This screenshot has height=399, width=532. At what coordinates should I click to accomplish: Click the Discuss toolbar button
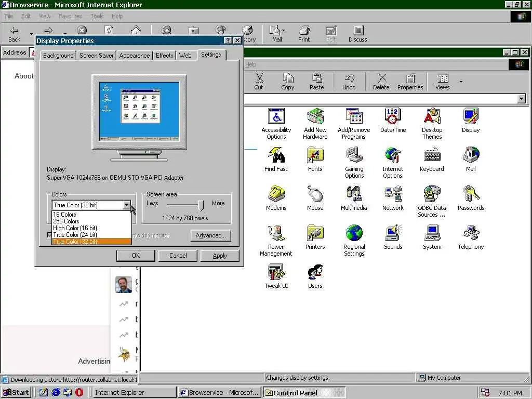(x=357, y=34)
